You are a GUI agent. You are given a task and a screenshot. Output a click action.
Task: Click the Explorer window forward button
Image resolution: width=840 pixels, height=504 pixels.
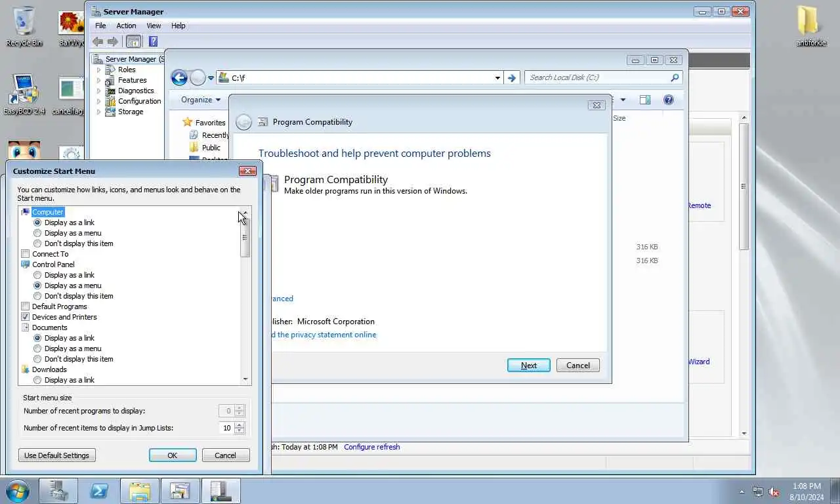pos(198,77)
